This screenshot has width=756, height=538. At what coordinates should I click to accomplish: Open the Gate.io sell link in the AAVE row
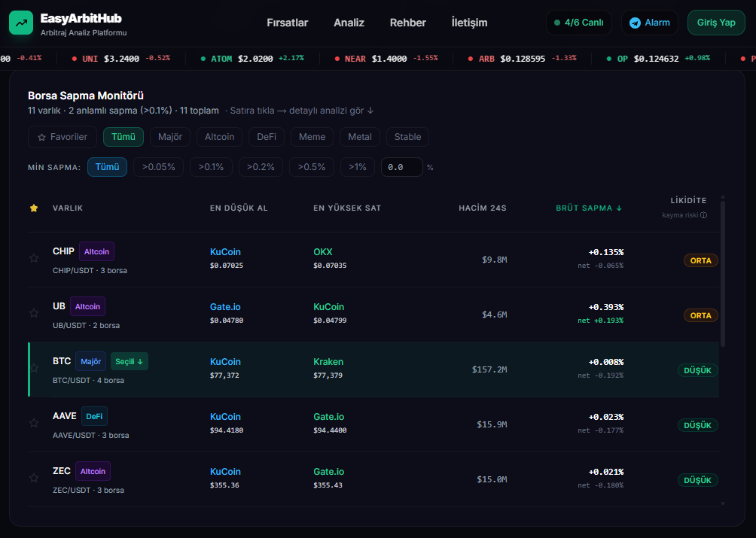tap(329, 417)
